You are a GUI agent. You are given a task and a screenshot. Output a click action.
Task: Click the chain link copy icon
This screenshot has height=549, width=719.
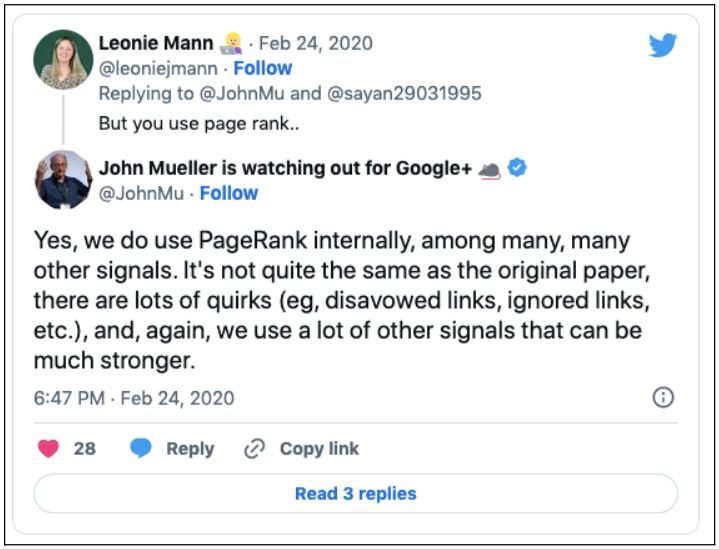[254, 449]
